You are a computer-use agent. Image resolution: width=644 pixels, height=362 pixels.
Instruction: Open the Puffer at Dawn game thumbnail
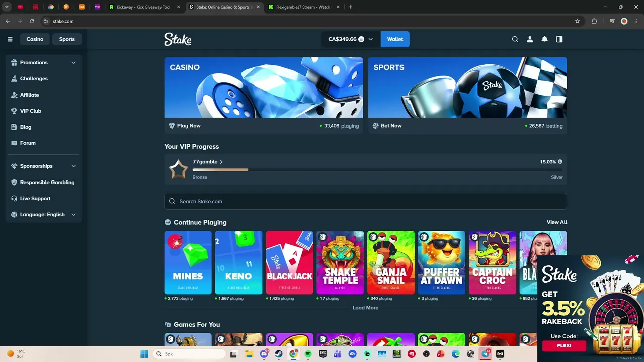(x=441, y=262)
